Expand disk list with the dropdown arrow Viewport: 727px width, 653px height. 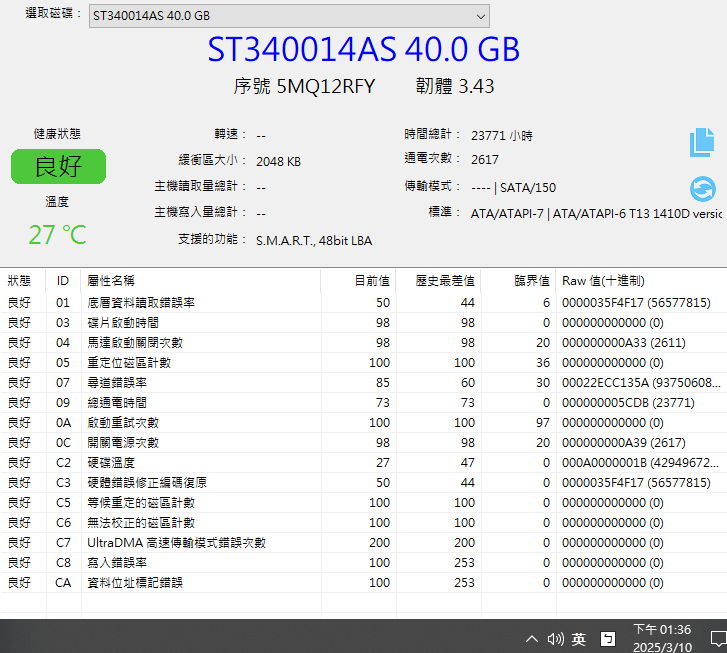481,17
